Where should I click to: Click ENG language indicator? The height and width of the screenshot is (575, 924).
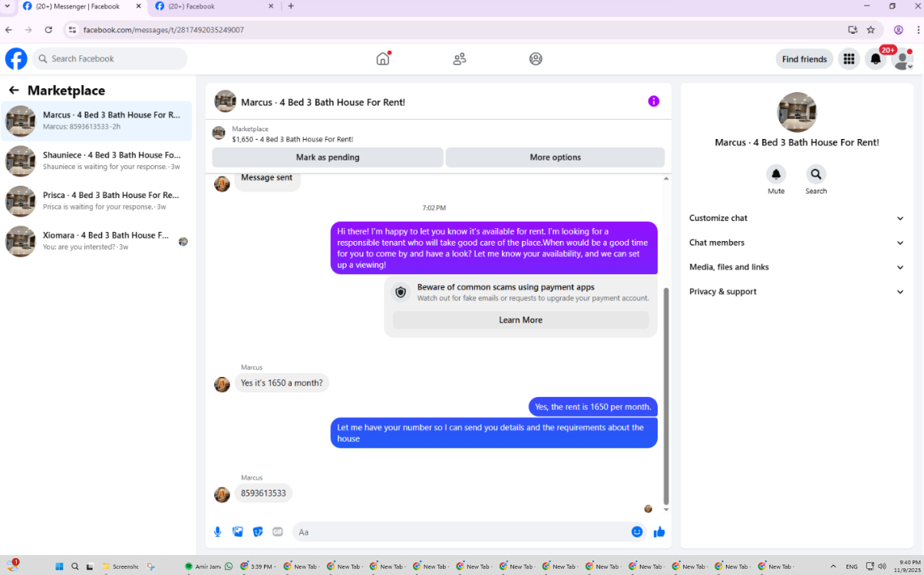pyautogui.click(x=852, y=567)
